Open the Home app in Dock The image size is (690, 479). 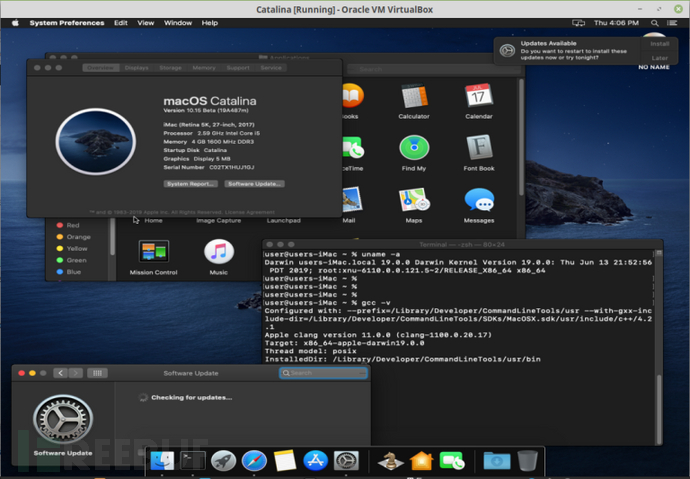422,461
